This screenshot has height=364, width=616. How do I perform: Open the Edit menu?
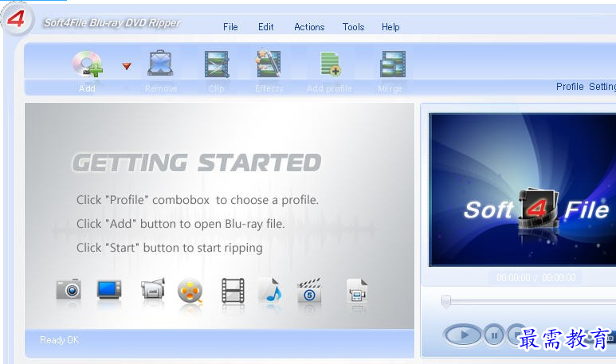tap(266, 27)
